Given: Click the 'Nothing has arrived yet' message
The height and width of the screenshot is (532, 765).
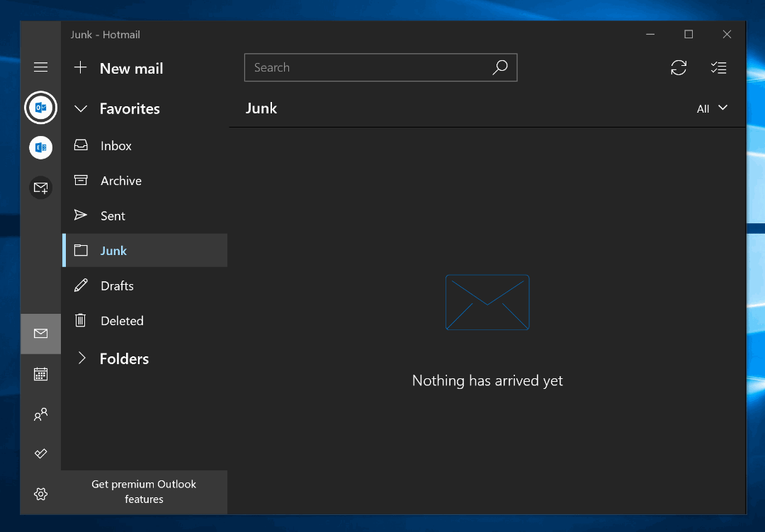Looking at the screenshot, I should (487, 380).
